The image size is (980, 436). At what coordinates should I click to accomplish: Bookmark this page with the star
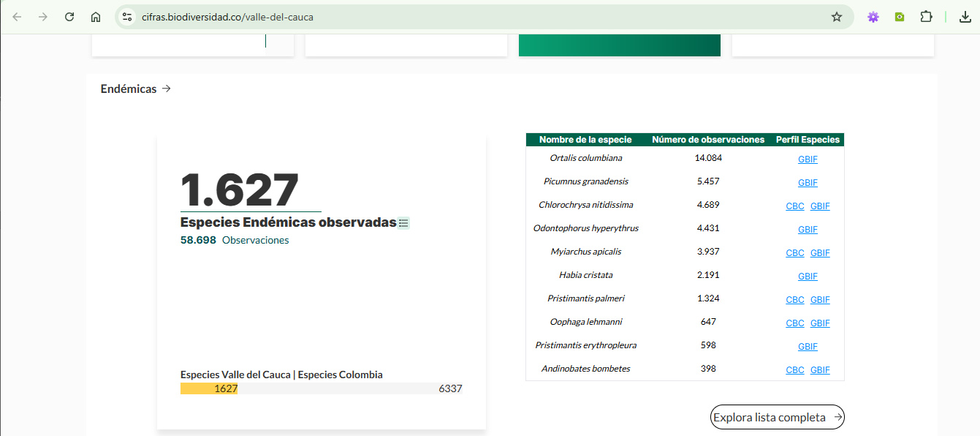tap(837, 17)
